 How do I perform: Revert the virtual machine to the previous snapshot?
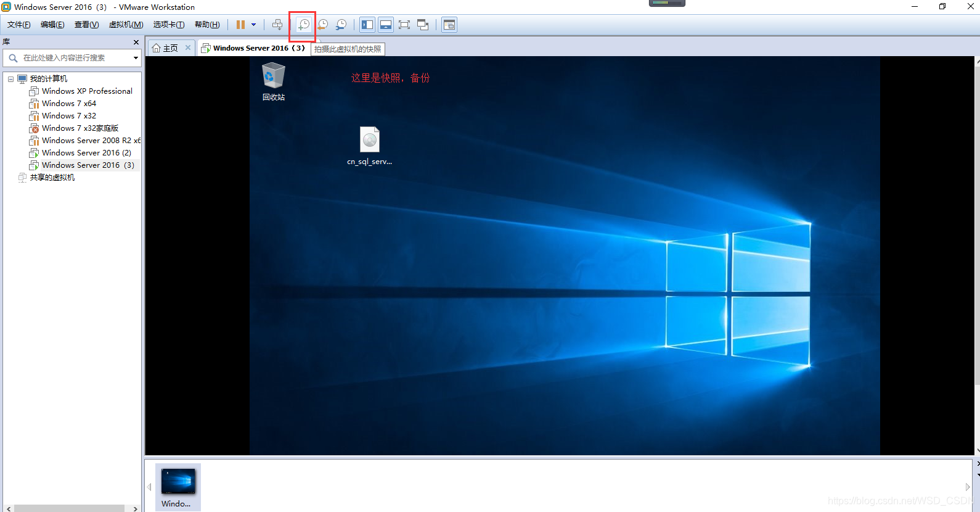click(x=322, y=25)
